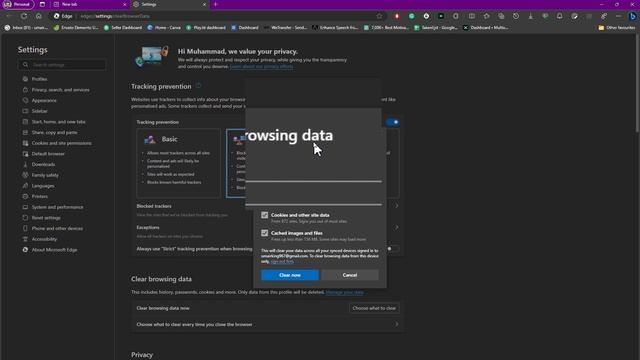The width and height of the screenshot is (640, 360).
Task: Close the Settings browser tab
Action: tap(204, 4)
